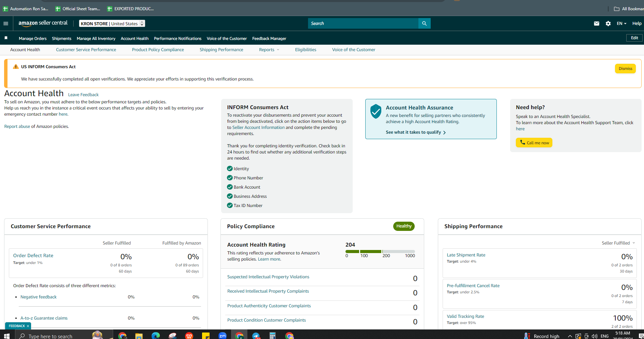
Task: Open File Explorer from the taskbar
Action: pyautogui.click(x=139, y=336)
